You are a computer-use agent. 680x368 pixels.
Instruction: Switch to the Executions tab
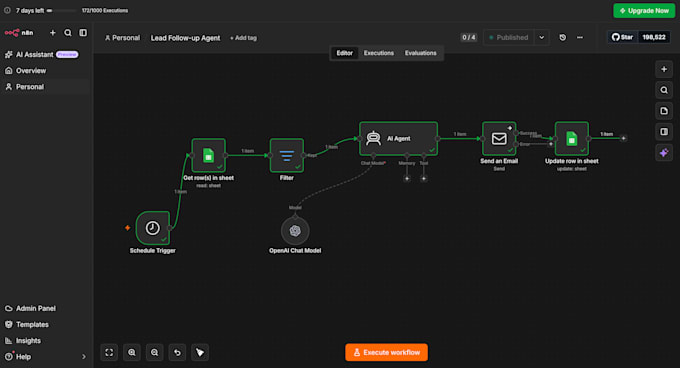(379, 53)
